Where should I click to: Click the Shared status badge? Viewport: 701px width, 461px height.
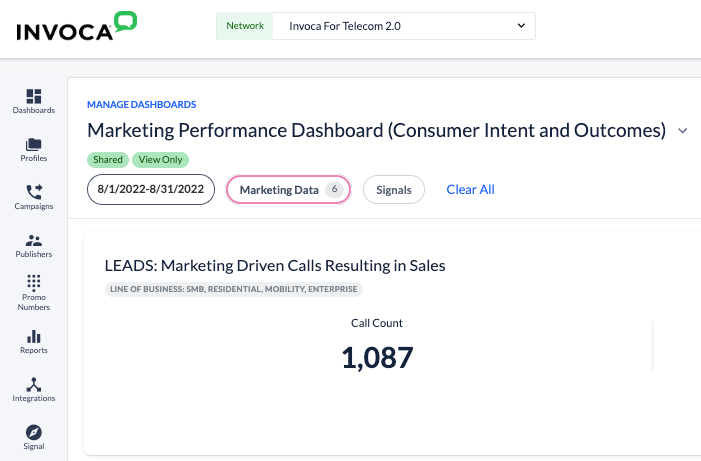(x=108, y=160)
